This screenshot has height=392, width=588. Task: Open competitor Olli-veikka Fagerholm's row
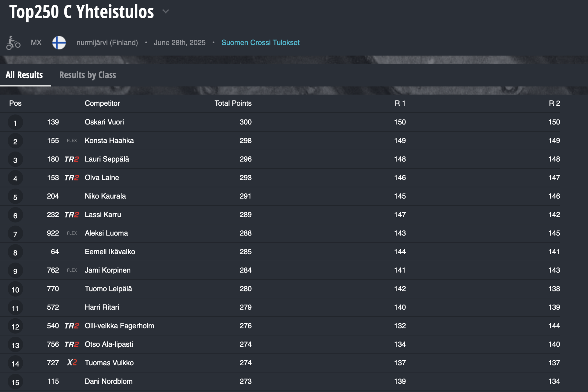click(x=280, y=326)
